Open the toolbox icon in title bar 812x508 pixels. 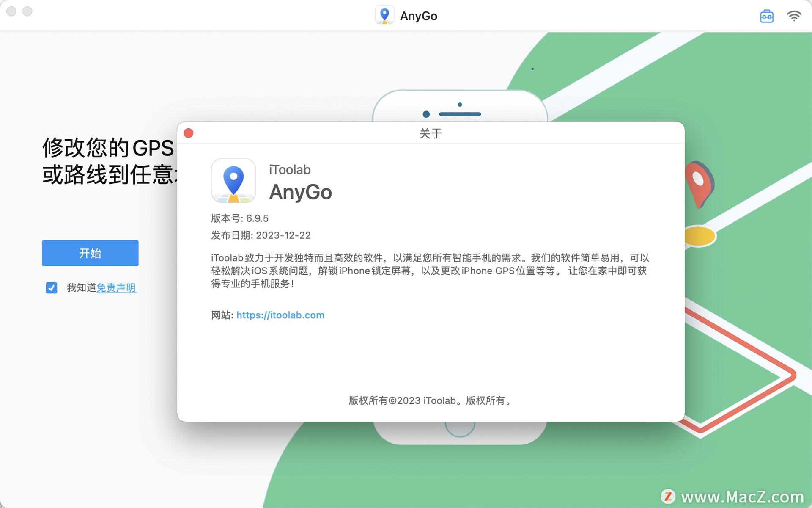[766, 16]
